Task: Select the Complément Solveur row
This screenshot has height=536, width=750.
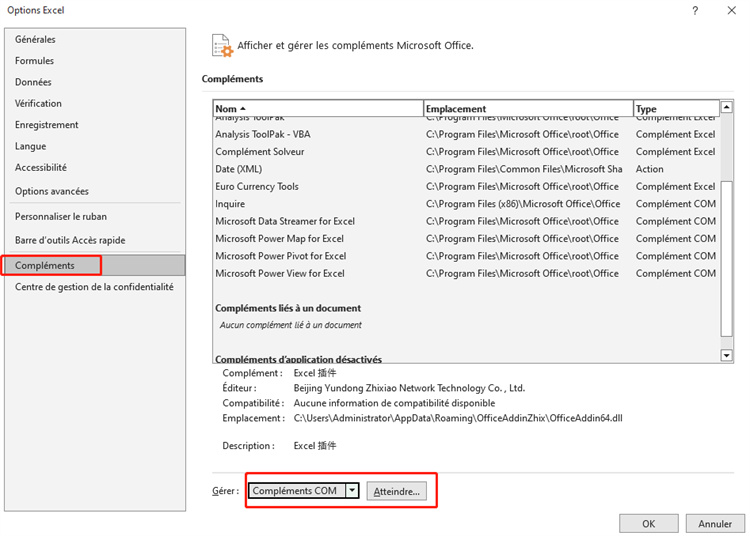Action: pyautogui.click(x=466, y=152)
